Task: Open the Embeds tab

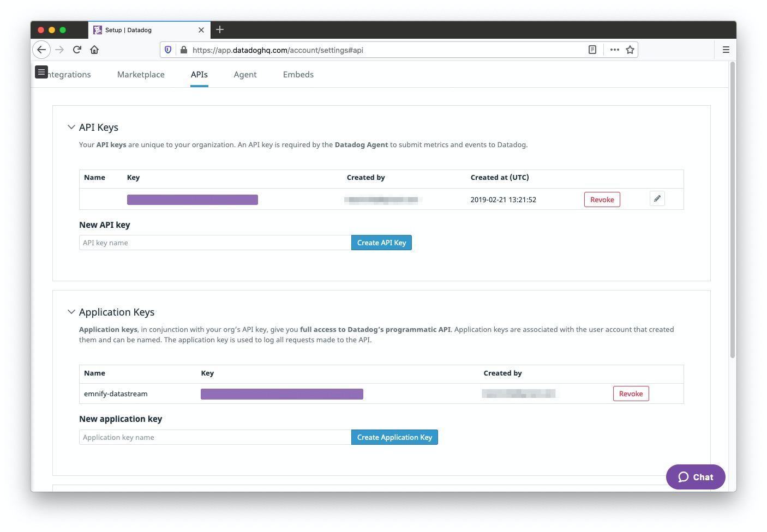Action: pyautogui.click(x=298, y=74)
